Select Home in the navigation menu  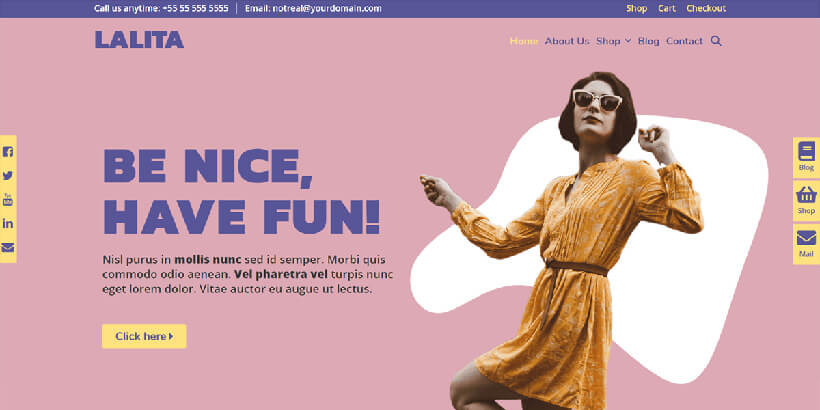tap(523, 41)
